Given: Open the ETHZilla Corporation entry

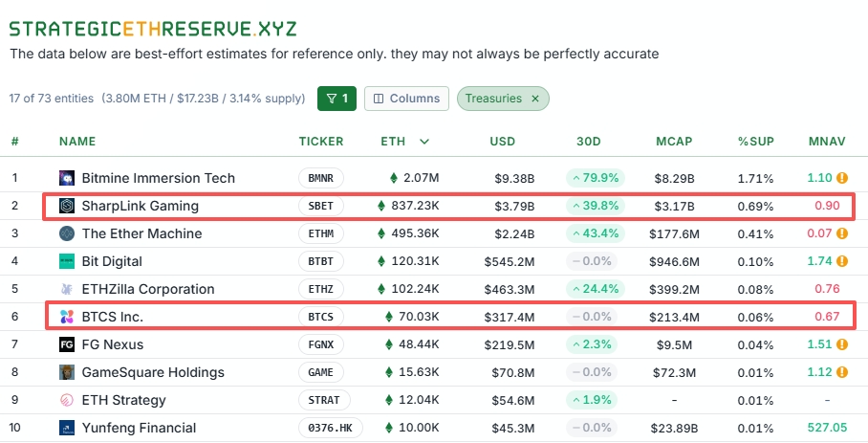Looking at the screenshot, I should [x=147, y=289].
